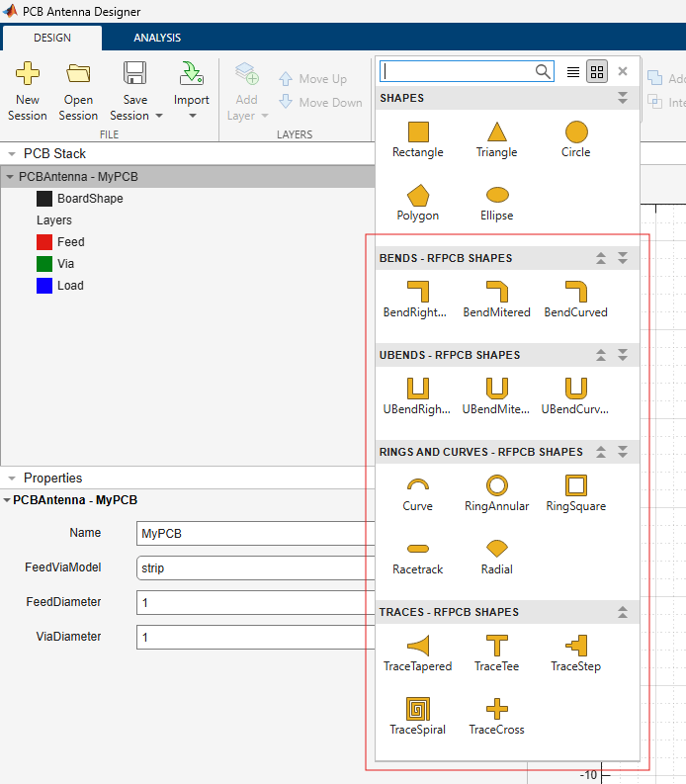Choose the UBendRightAngle shape

point(418,397)
